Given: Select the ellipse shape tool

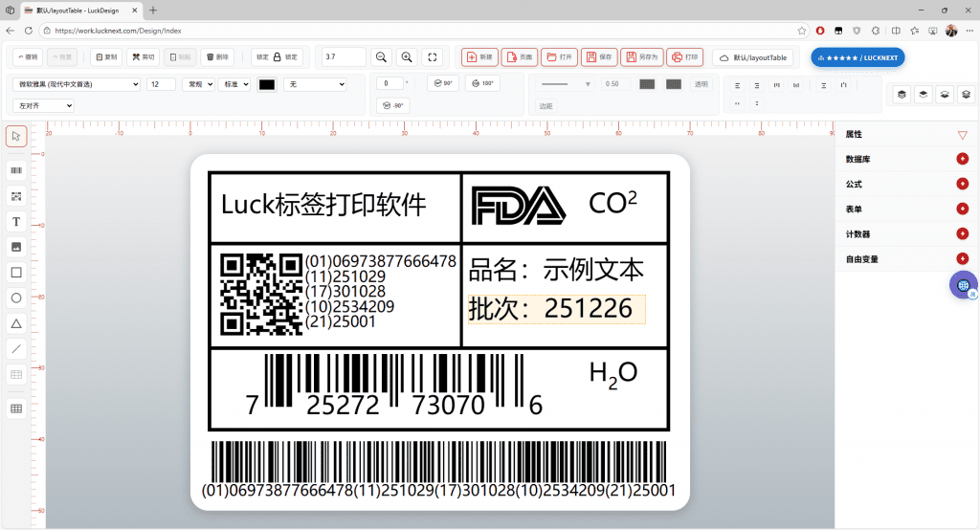Looking at the screenshot, I should tap(16, 298).
